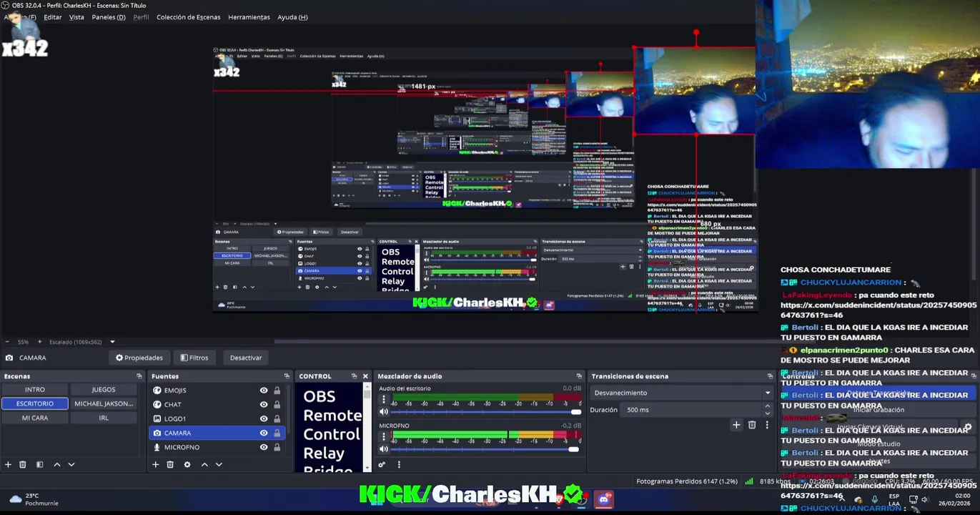Float the Escenas dock panel

(x=139, y=376)
